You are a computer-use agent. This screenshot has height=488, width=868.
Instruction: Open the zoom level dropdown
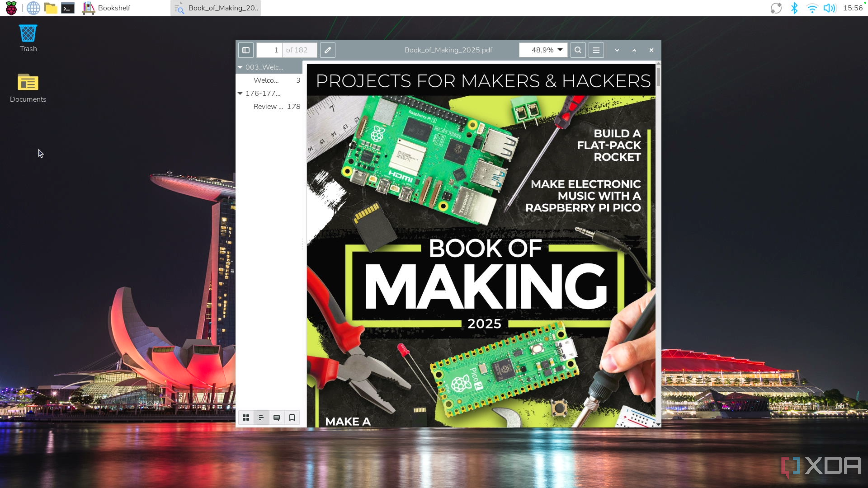543,50
